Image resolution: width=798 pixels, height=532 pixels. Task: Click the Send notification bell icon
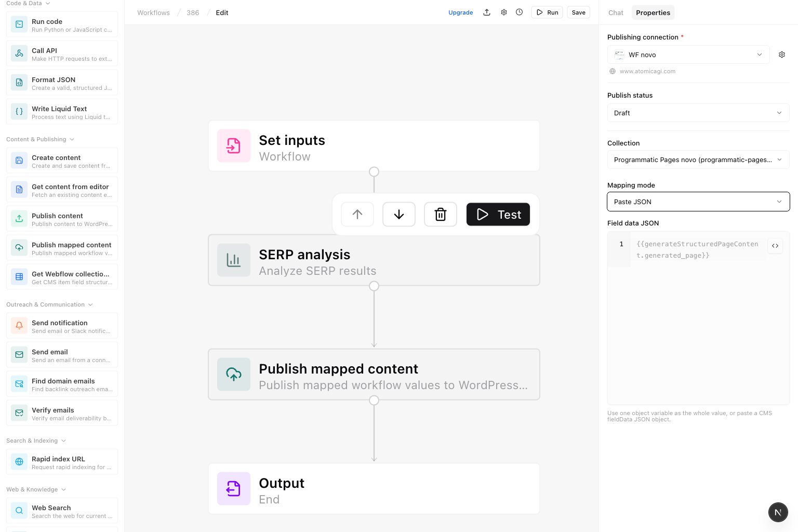click(x=19, y=326)
